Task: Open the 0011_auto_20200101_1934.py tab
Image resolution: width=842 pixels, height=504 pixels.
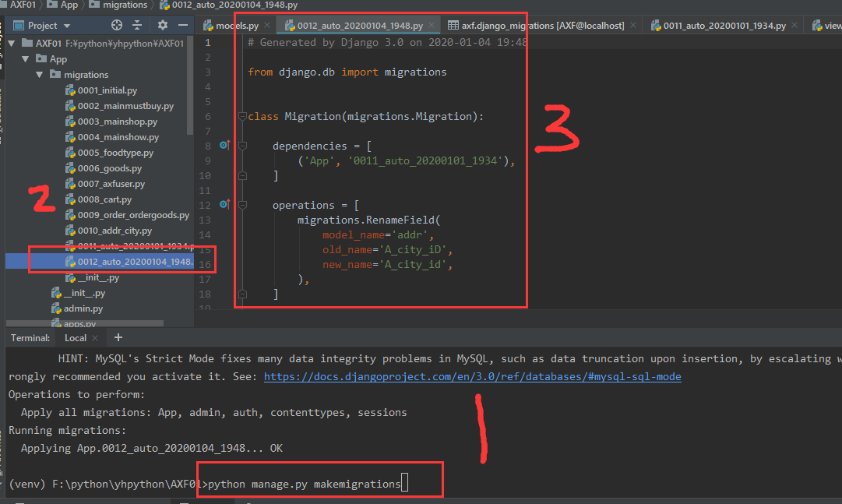Action: tap(723, 24)
